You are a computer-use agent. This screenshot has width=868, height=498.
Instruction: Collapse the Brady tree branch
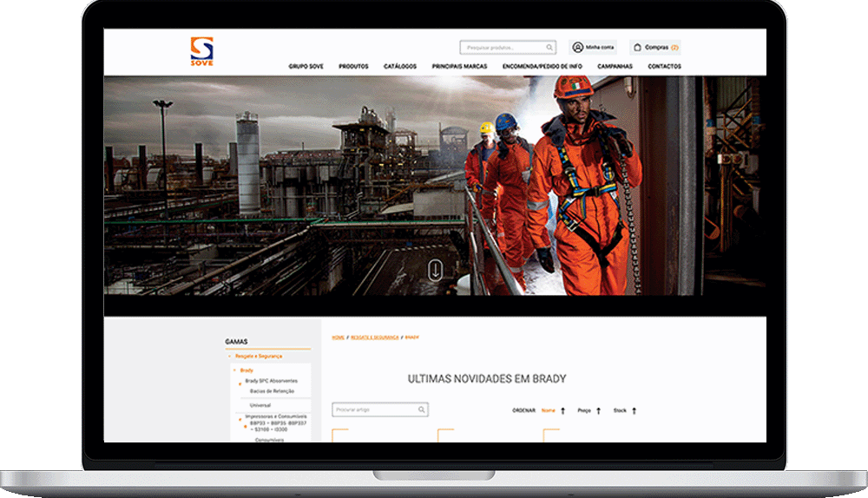[x=234, y=370]
